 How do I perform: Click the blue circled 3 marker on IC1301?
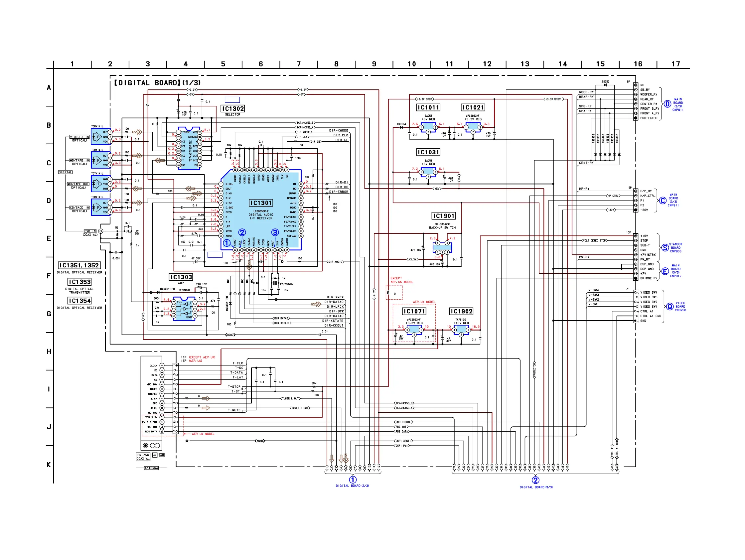tap(275, 232)
